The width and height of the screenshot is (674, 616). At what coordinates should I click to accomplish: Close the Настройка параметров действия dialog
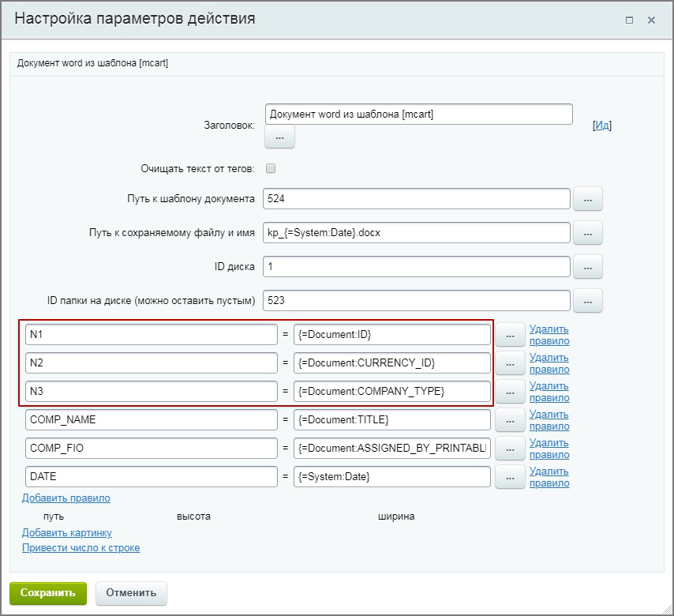tap(651, 21)
